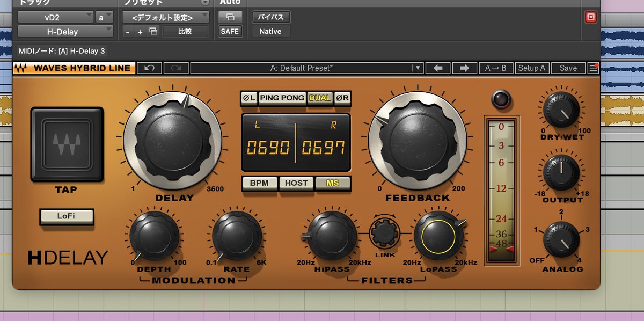Enable PING PONG mode

[282, 98]
